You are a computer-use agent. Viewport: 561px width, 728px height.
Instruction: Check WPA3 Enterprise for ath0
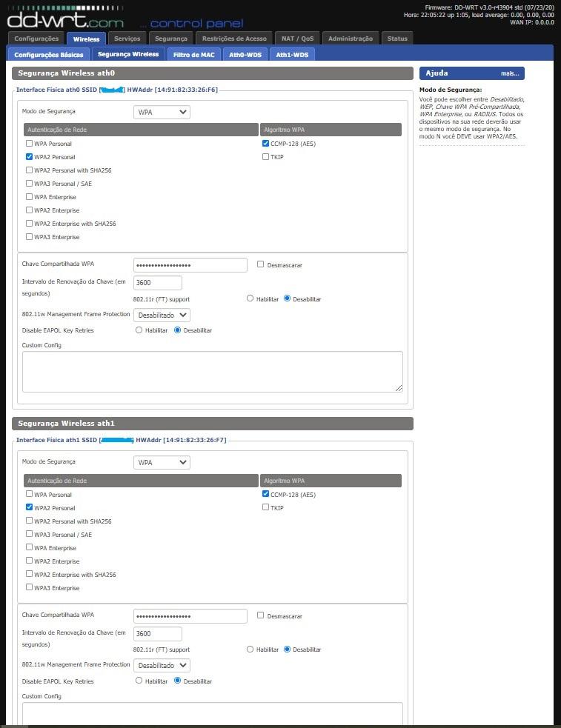point(29,237)
